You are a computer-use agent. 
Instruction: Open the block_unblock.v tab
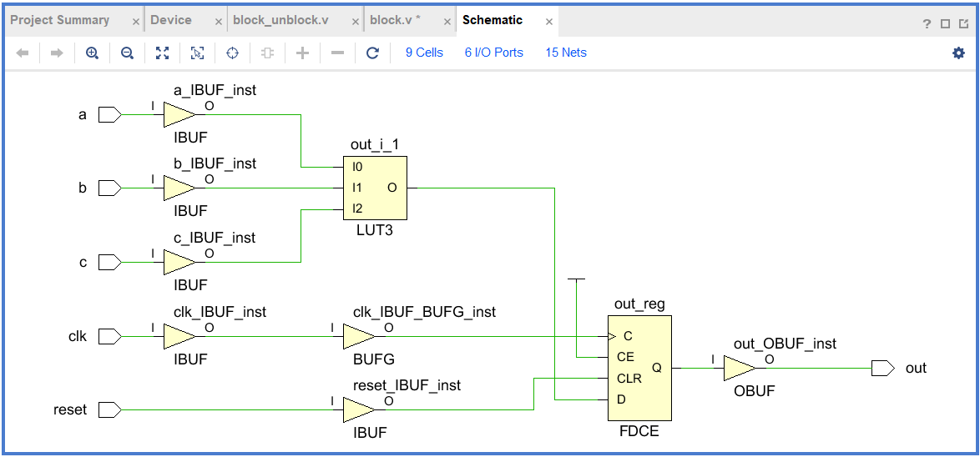[280, 20]
